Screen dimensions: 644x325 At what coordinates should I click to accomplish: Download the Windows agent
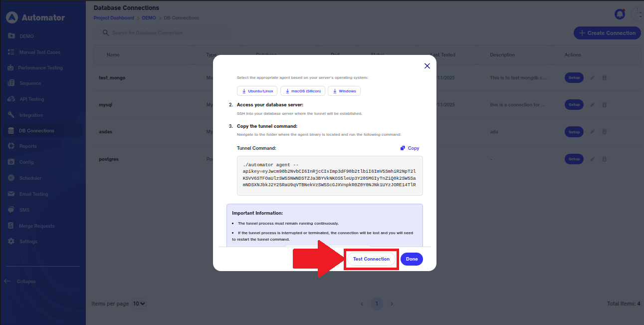[x=344, y=91]
